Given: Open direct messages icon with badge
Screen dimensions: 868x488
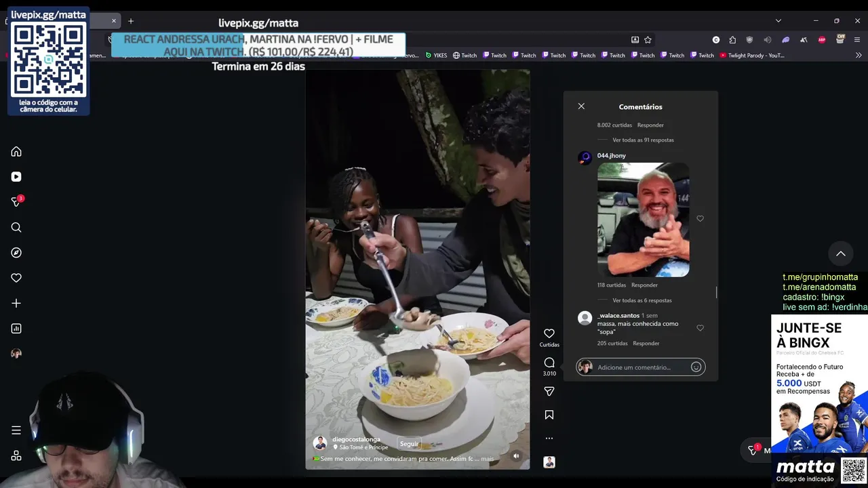Looking at the screenshot, I should pyautogui.click(x=16, y=202).
